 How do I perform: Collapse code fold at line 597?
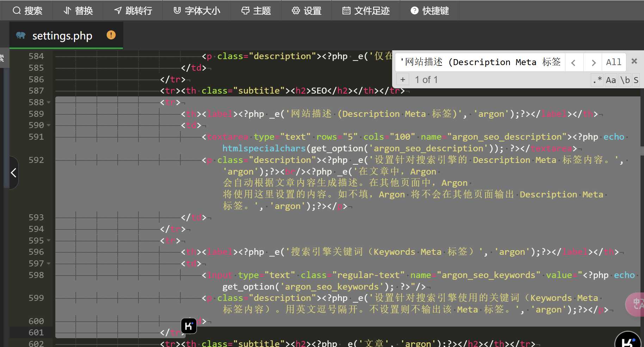[49, 264]
